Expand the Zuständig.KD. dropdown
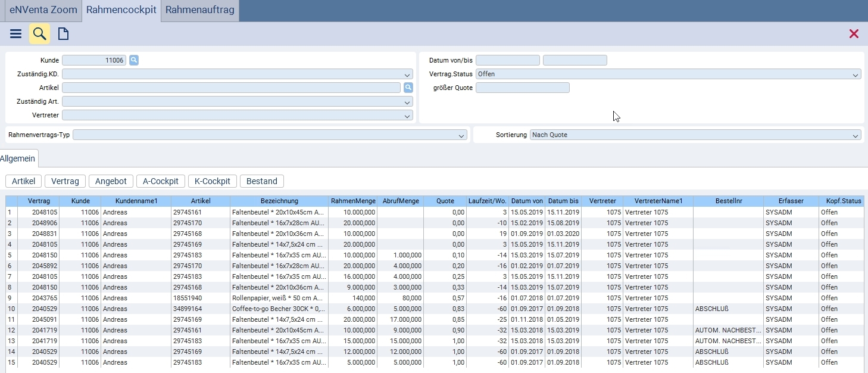Screen dimensions: 868x373 tap(407, 74)
